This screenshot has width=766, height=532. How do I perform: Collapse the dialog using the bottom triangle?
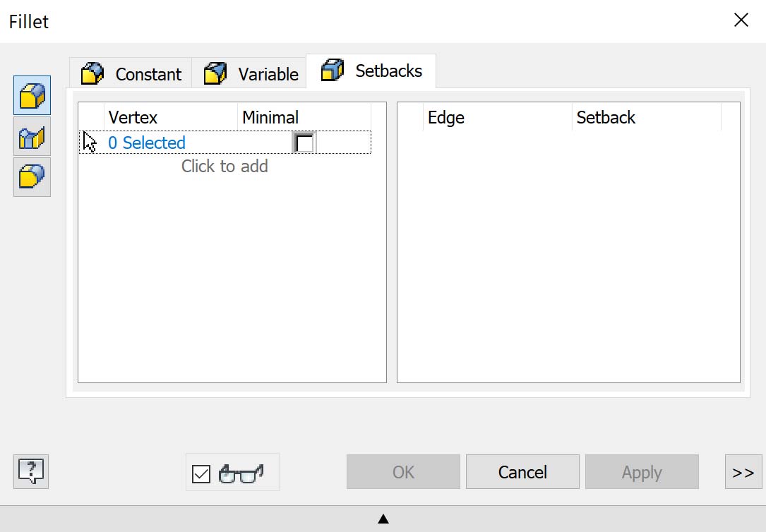[383, 519]
